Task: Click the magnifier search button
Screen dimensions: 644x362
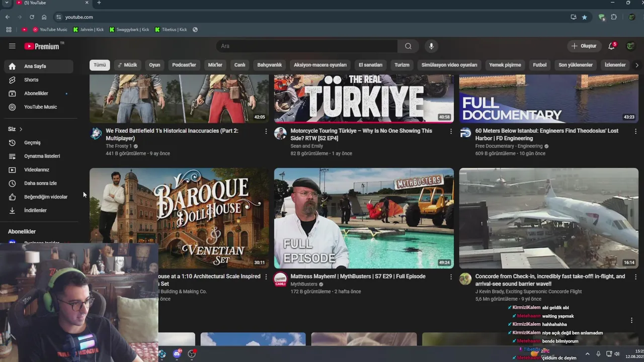Action: click(x=408, y=46)
